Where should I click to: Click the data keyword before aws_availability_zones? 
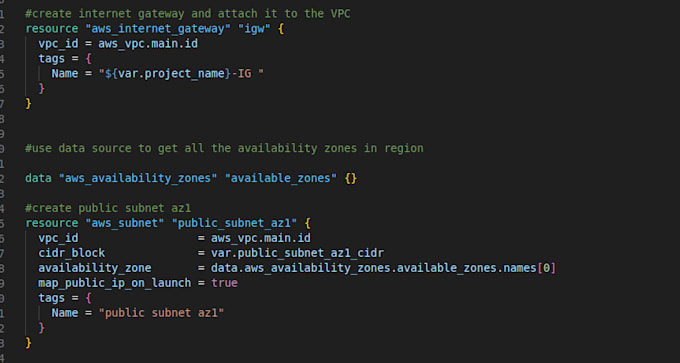click(38, 178)
